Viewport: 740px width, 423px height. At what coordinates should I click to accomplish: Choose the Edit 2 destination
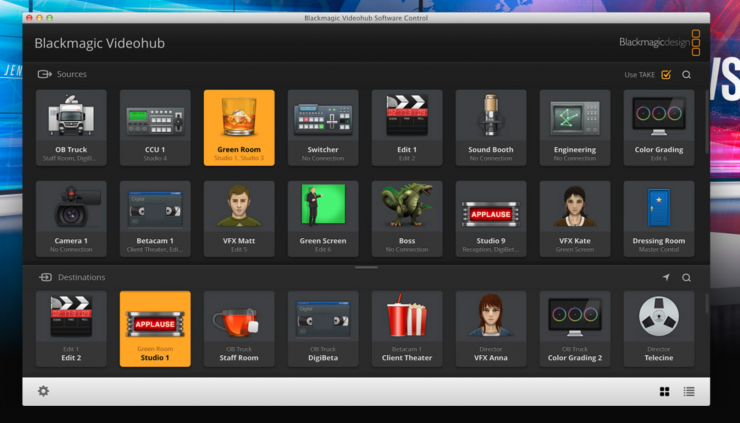point(71,329)
